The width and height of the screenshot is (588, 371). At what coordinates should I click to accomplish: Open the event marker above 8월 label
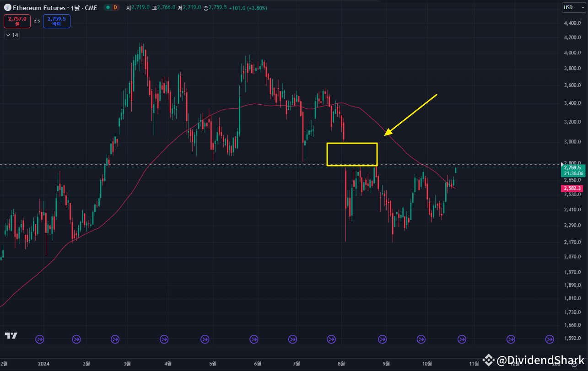pyautogui.click(x=332, y=339)
